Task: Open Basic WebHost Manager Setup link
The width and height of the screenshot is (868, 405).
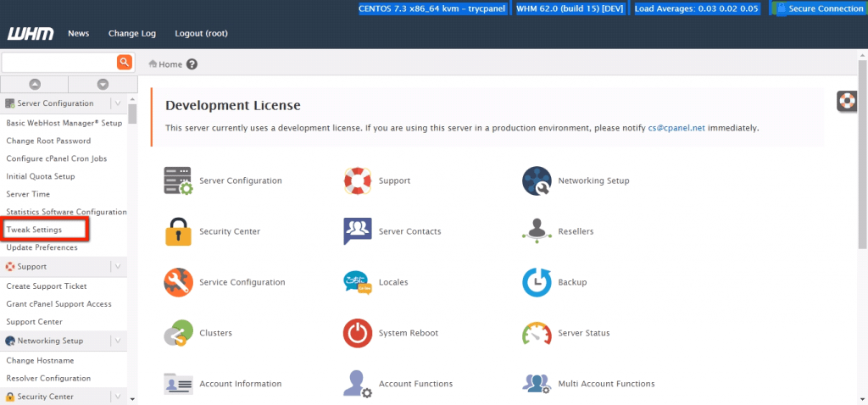Action: coord(64,124)
